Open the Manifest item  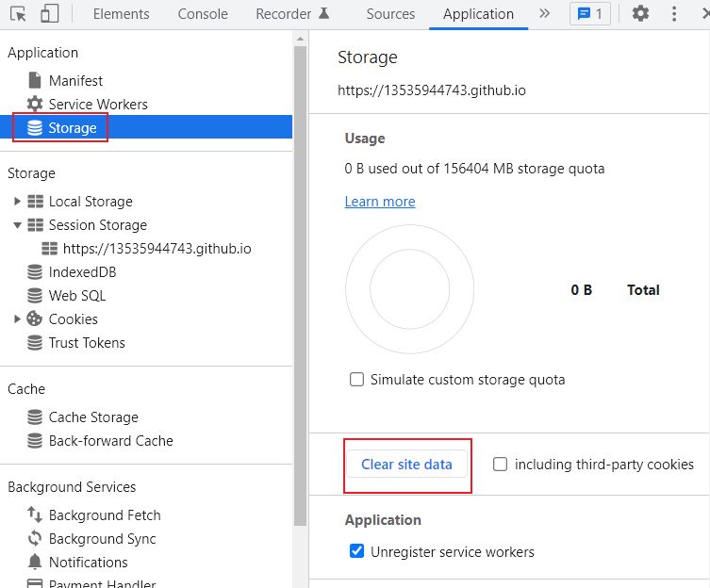(75, 81)
